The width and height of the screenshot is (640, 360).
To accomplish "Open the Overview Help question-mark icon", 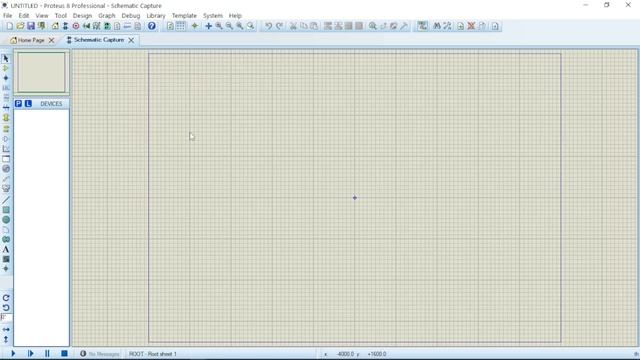I will pos(151,26).
